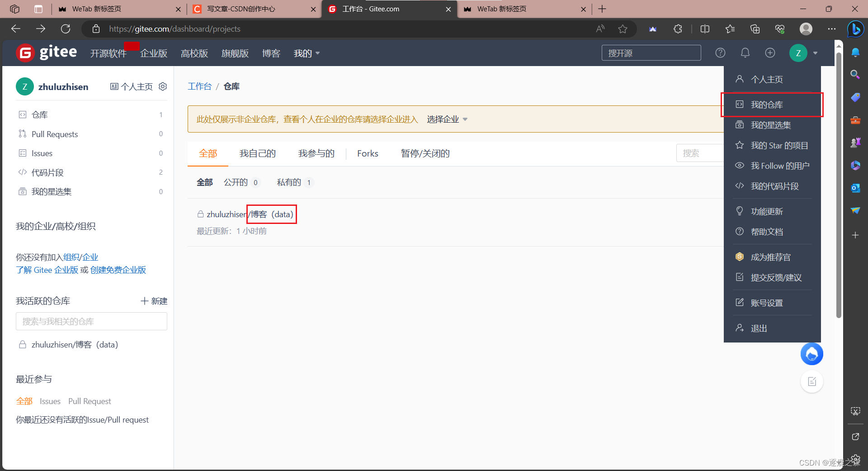Open the 创建免费企业版 link
This screenshot has width=868, height=471.
(x=117, y=270)
